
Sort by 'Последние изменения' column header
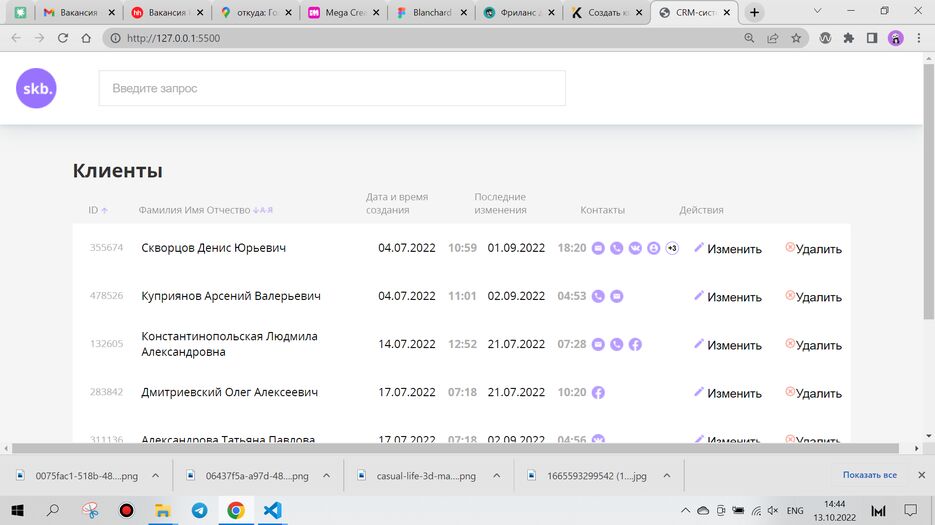pyautogui.click(x=500, y=203)
